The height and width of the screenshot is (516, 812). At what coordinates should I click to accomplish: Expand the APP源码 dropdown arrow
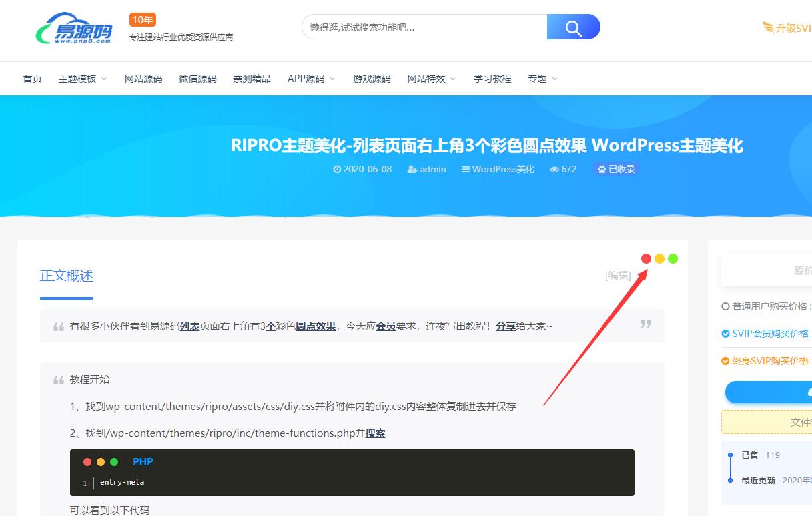click(332, 79)
